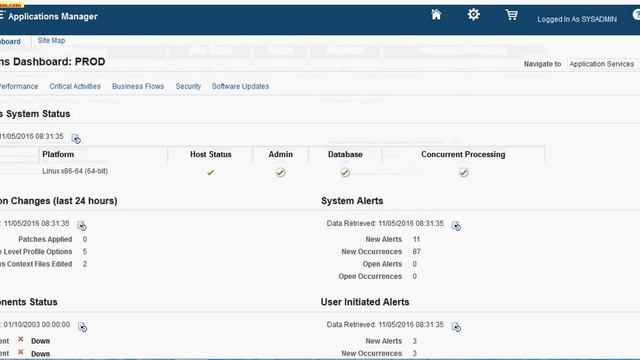Image resolution: width=640 pixels, height=360 pixels.
Task: Refresh System Alerts data icon
Action: (456, 226)
